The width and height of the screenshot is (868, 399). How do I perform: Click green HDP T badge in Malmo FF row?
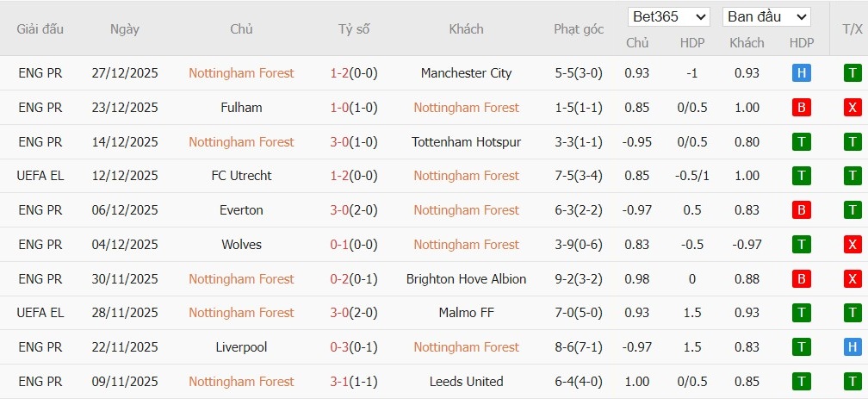801,313
